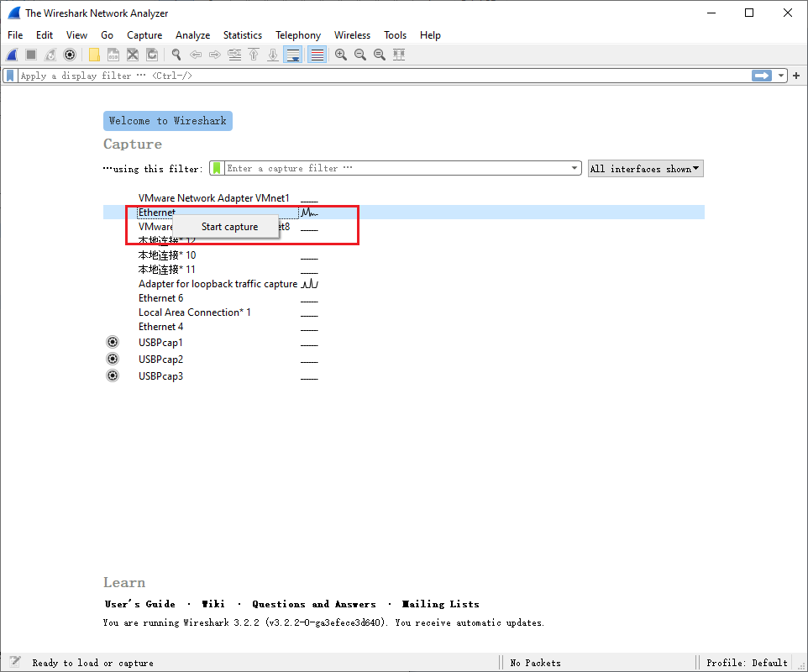Select the 本地连接* 11 interface
The height and width of the screenshot is (672, 808).
167,270
